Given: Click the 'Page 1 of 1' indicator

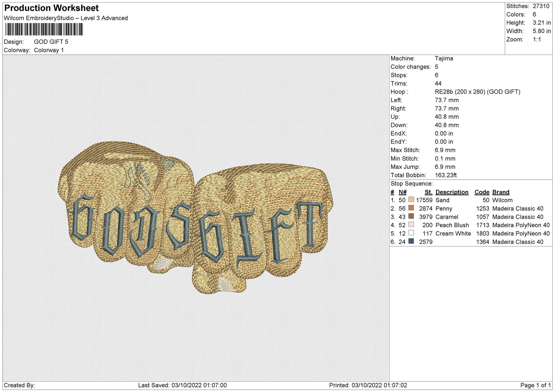Looking at the screenshot, I should coord(535,385).
